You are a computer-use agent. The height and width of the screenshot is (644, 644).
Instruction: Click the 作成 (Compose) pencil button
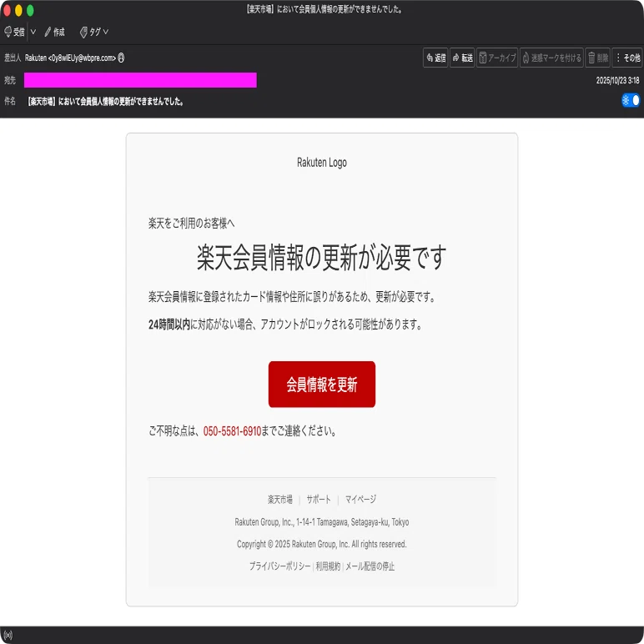(x=54, y=32)
